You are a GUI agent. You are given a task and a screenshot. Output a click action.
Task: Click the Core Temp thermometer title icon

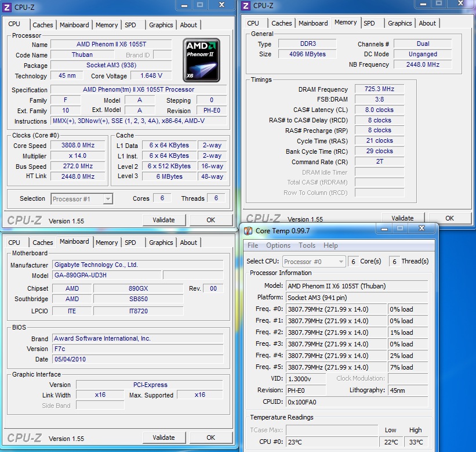248,231
